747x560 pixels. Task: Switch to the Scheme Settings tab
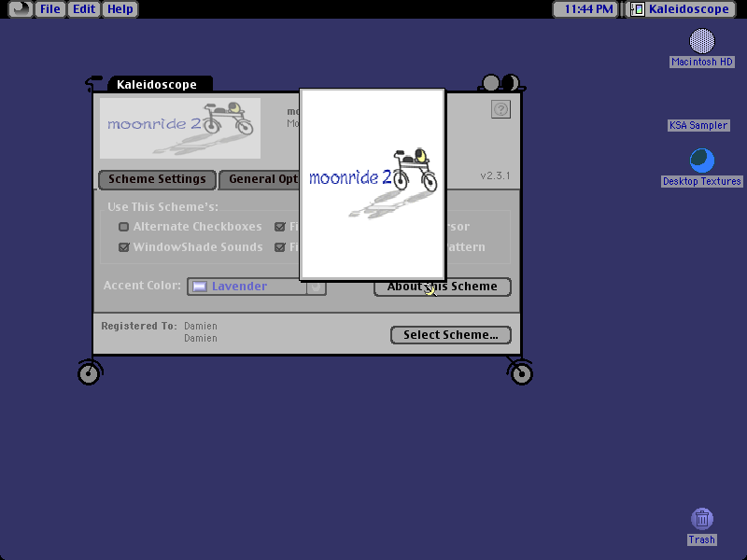coord(157,179)
